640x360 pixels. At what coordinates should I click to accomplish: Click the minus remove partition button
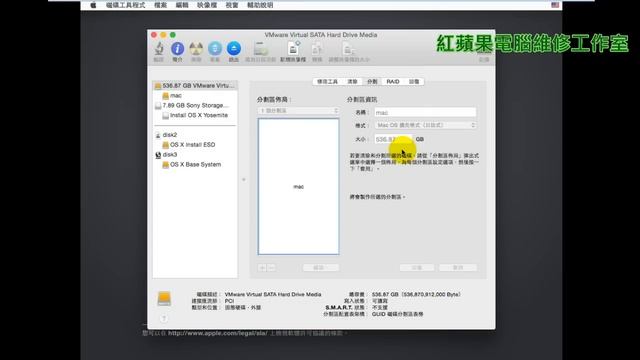pyautogui.click(x=272, y=268)
